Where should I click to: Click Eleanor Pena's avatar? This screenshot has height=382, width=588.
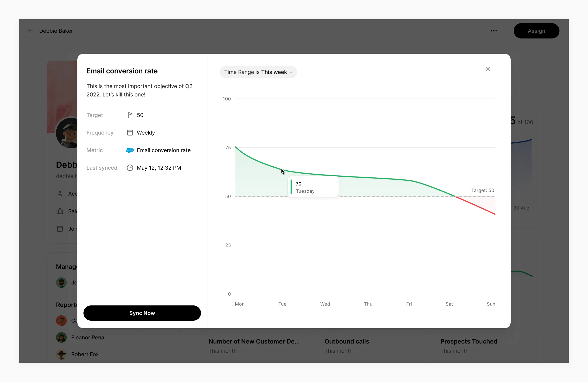pos(61,337)
